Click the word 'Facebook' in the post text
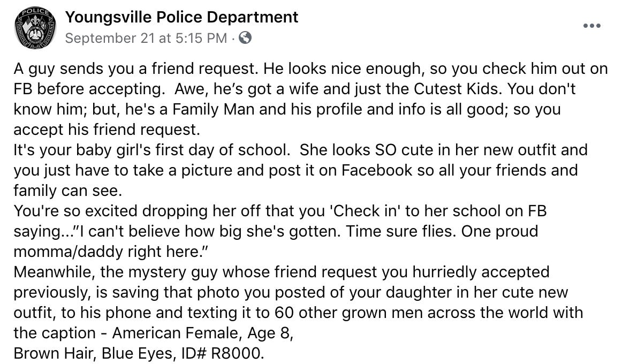This screenshot has width=622, height=364. (x=377, y=170)
